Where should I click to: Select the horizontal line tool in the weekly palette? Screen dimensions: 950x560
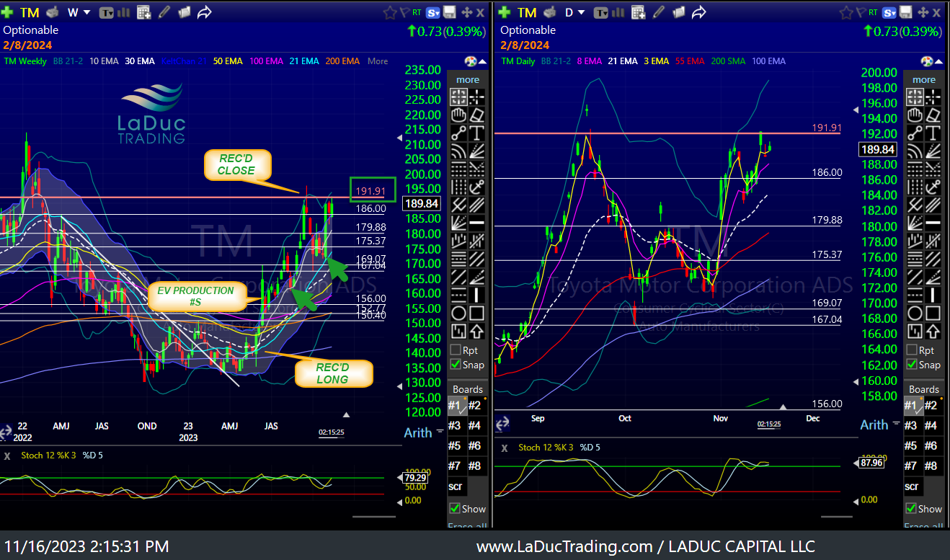[x=476, y=223]
